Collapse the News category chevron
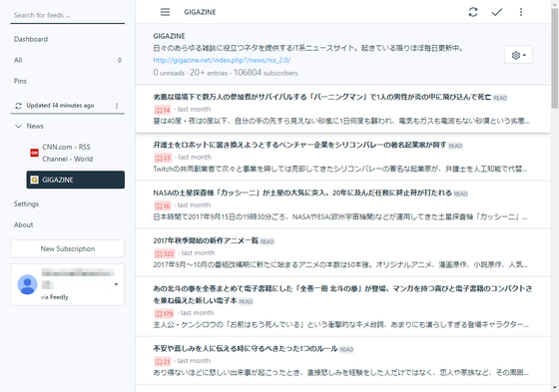Screen dimensions: 559x392 click(18, 126)
